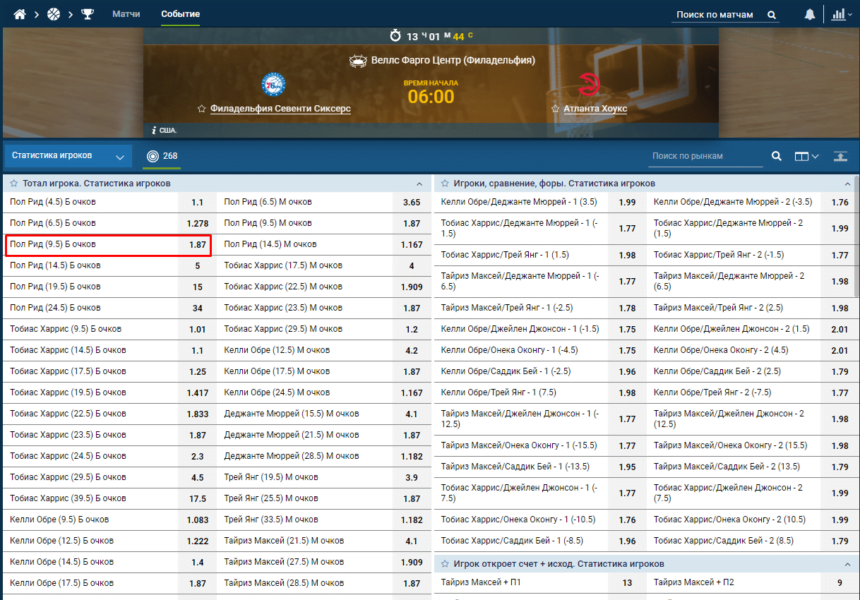Open the basketball sport icon in breadcrumb
Screen dimensions: 860x600
(53, 15)
